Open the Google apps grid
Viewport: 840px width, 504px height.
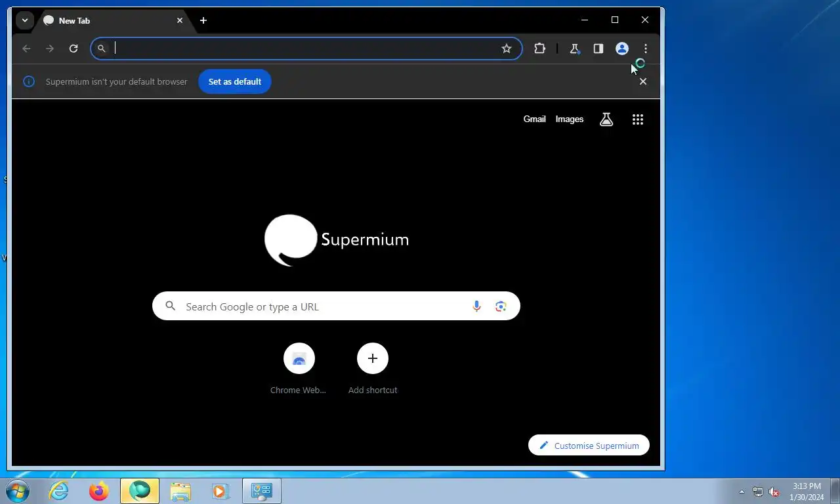tap(638, 119)
